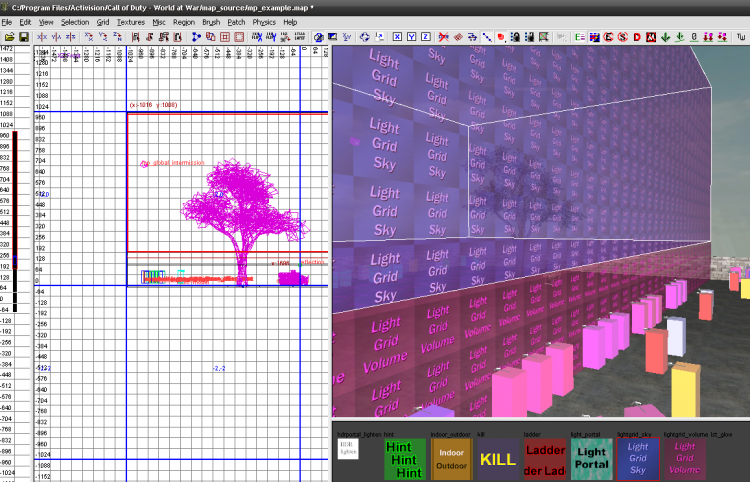This screenshot has height=482, width=750.
Task: Click the green E entity toolbar icon
Action: (579, 37)
